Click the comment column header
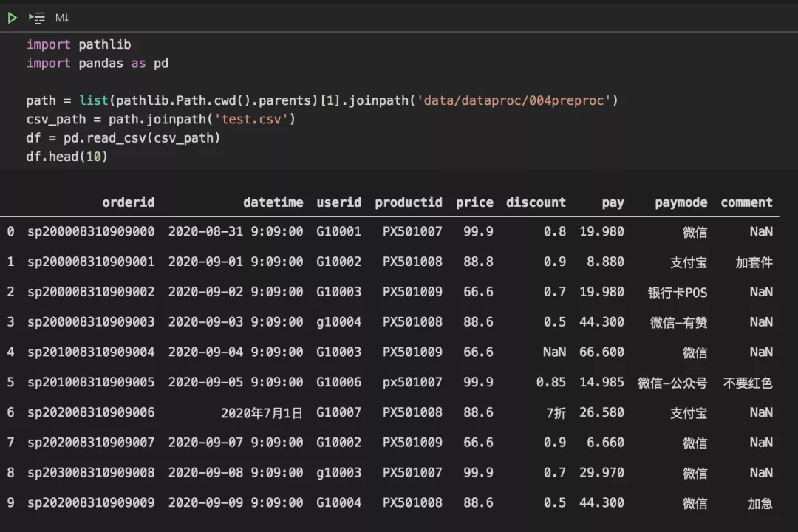Image resolution: width=798 pixels, height=532 pixels. (746, 202)
